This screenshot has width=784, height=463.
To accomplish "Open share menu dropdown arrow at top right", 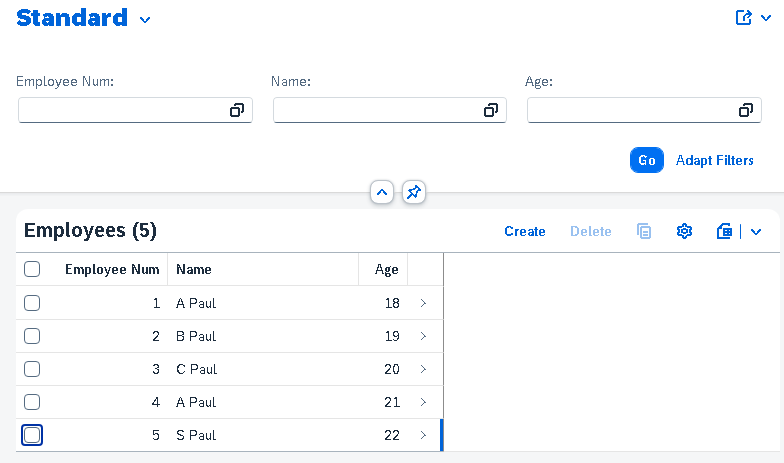I will (x=766, y=18).
